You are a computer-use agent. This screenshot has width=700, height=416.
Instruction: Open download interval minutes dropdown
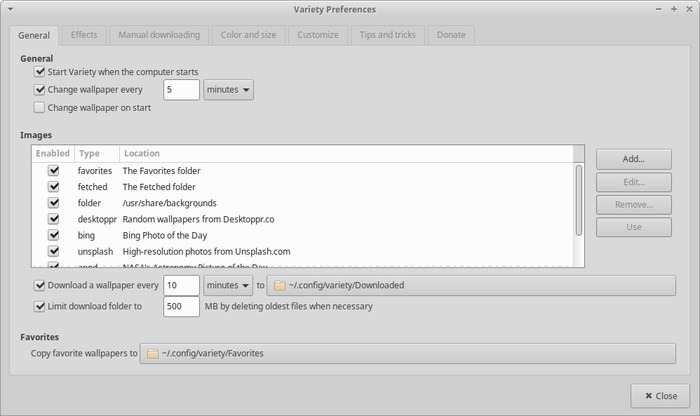229,285
